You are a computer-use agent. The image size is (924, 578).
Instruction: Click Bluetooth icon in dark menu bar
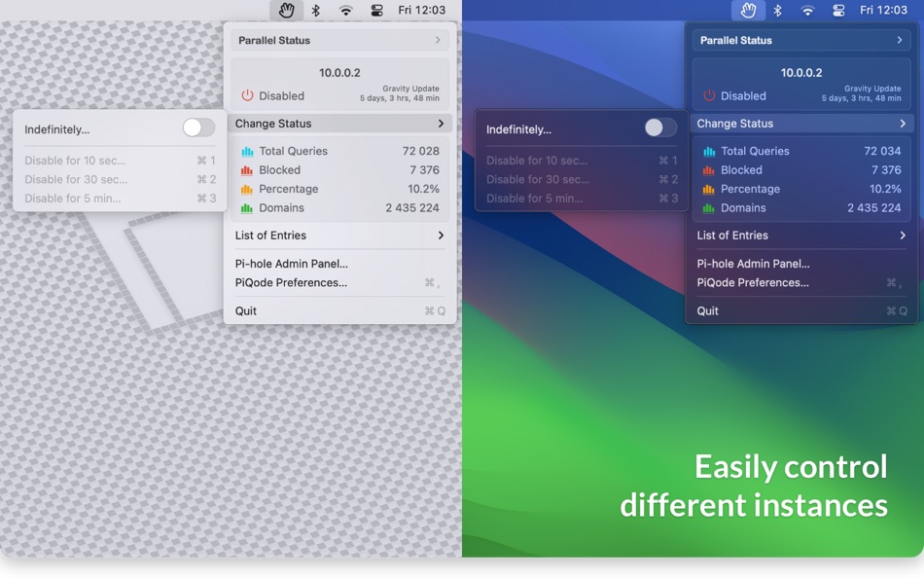click(x=778, y=10)
